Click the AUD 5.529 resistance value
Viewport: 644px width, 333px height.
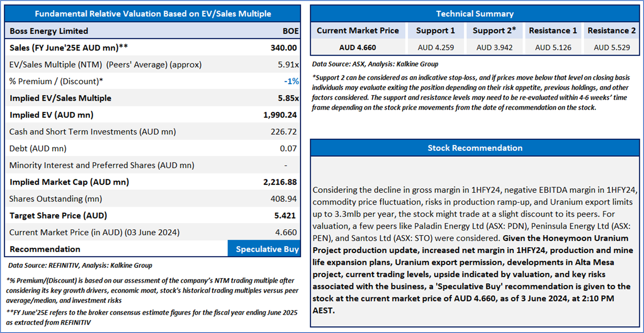612,47
